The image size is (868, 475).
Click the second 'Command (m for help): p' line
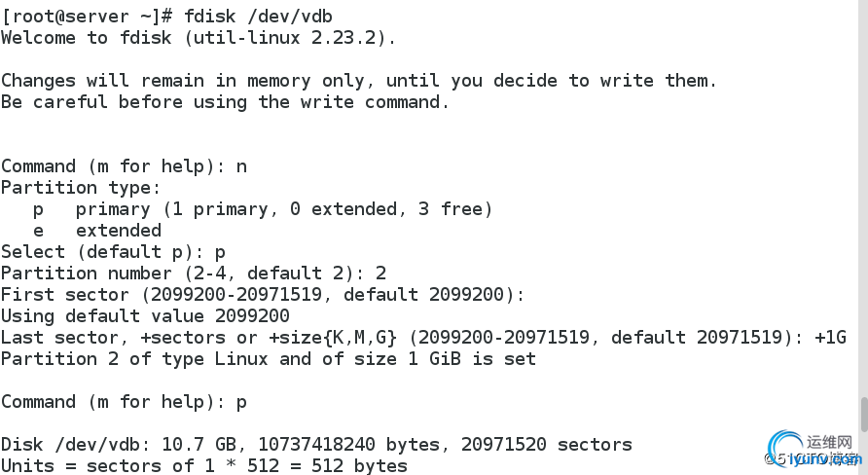click(124, 401)
